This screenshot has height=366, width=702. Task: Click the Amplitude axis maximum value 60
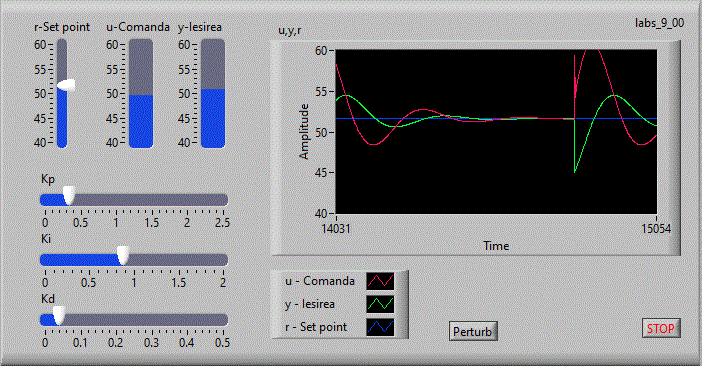click(321, 51)
